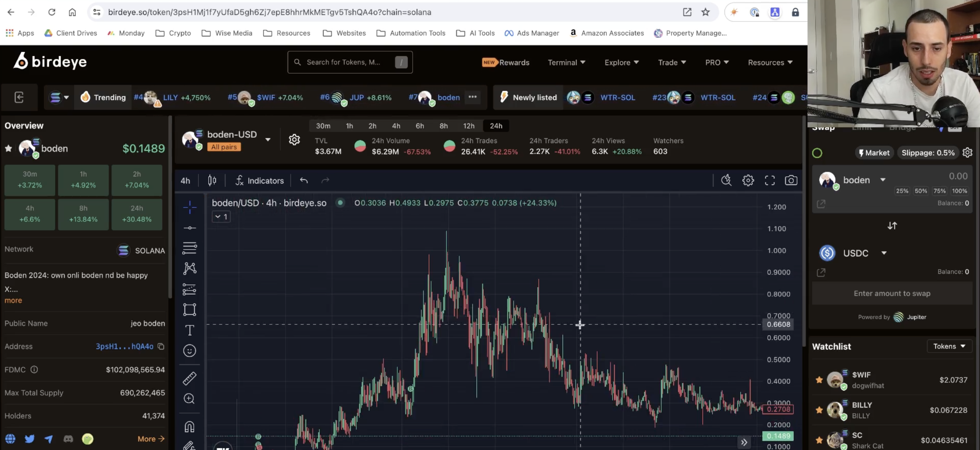
Task: Open the forecasting and measurement tools
Action: pyautogui.click(x=189, y=289)
